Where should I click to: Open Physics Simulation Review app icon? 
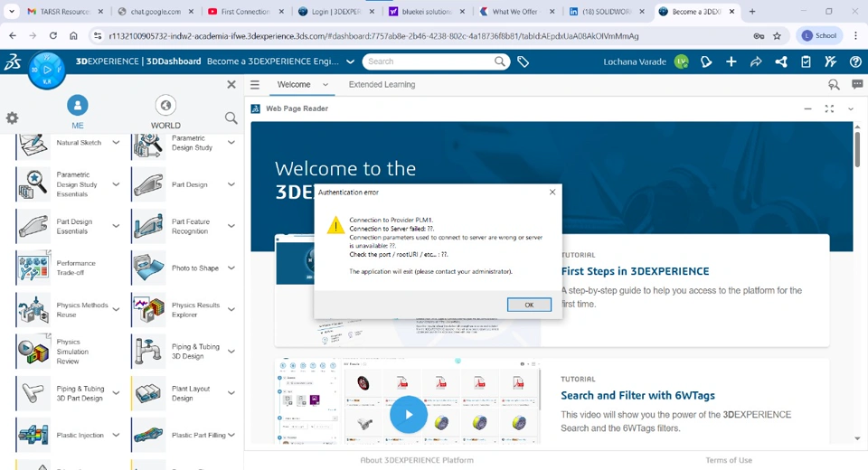[x=33, y=351]
